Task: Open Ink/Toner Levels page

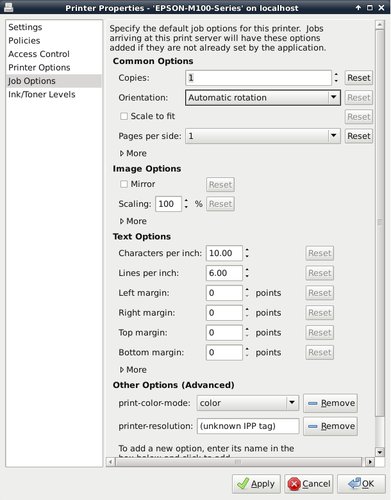Action: point(42,94)
